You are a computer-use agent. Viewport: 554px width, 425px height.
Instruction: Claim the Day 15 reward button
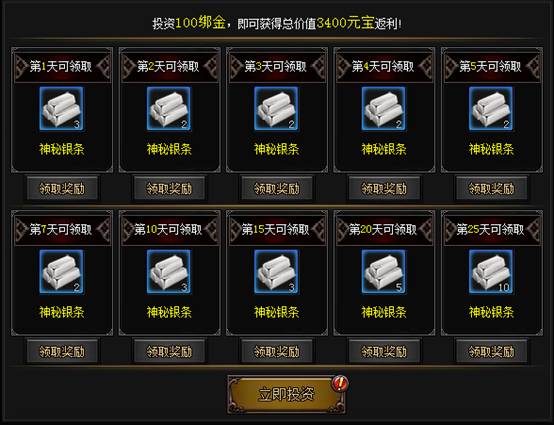point(277,351)
